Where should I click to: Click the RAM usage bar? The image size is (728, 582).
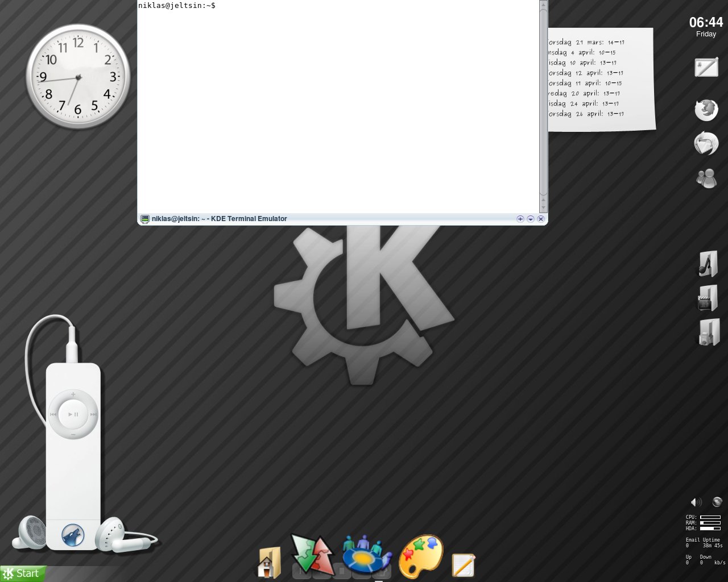tap(710, 523)
